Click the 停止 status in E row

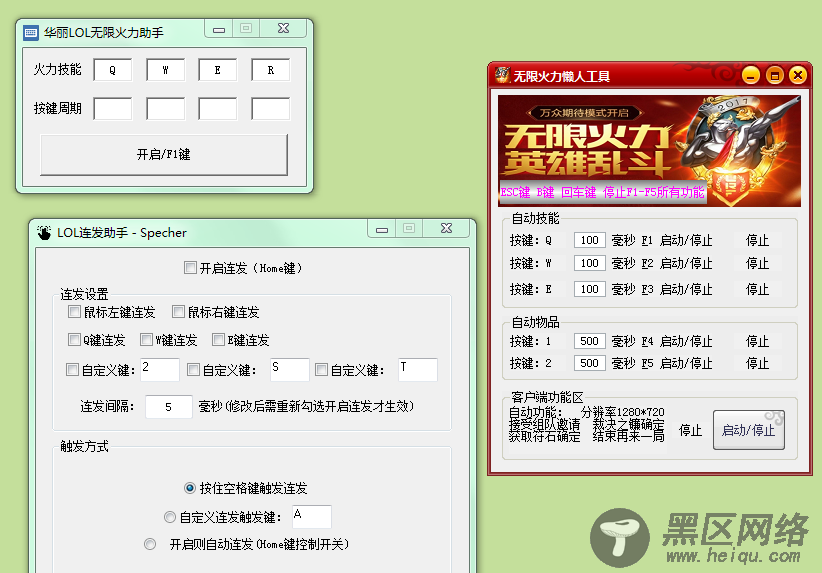758,289
